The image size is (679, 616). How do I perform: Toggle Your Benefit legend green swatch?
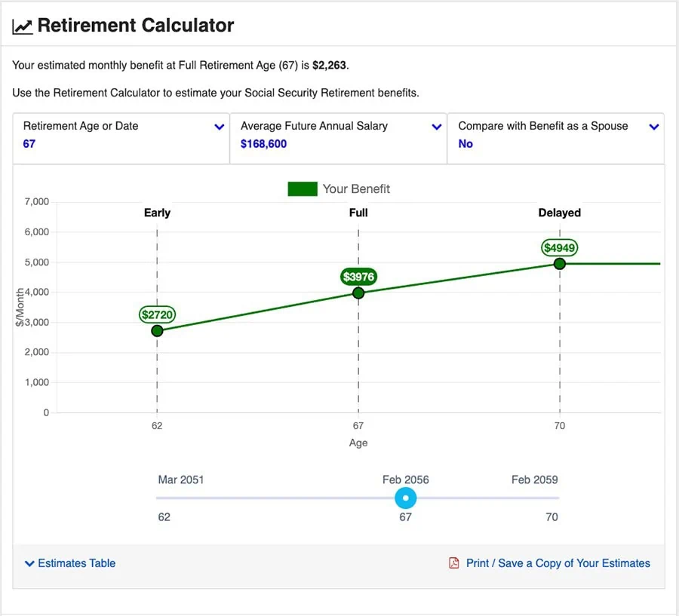302,189
